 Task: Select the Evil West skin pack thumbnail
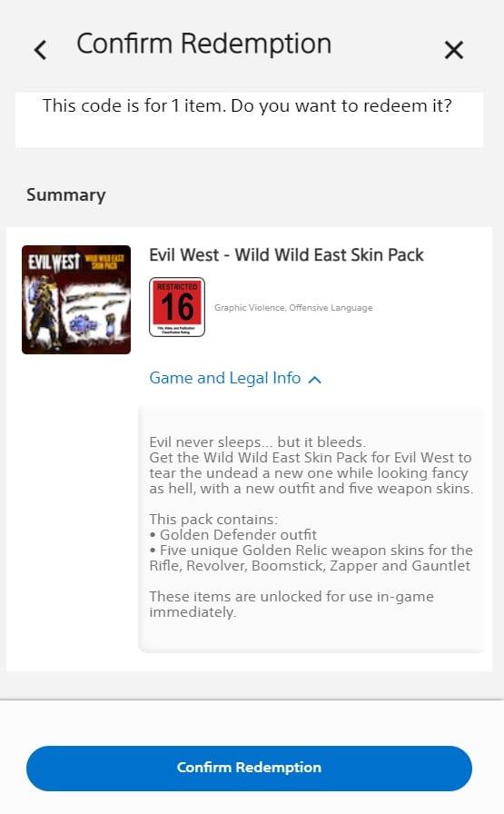tap(76, 300)
